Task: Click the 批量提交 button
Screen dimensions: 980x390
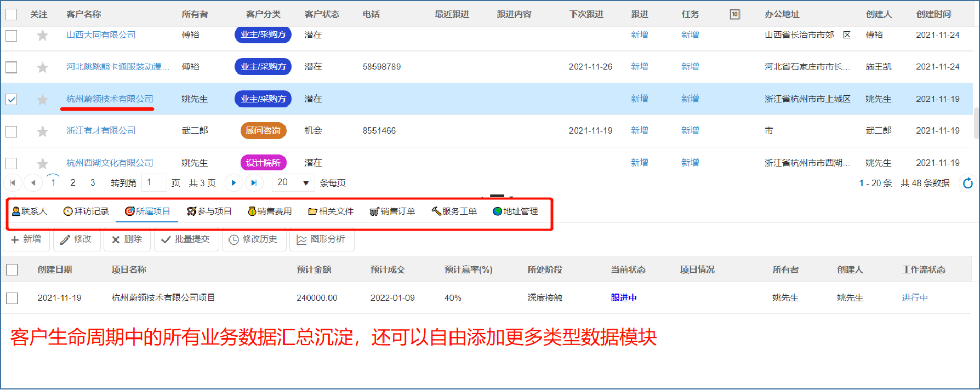Action: pos(186,239)
